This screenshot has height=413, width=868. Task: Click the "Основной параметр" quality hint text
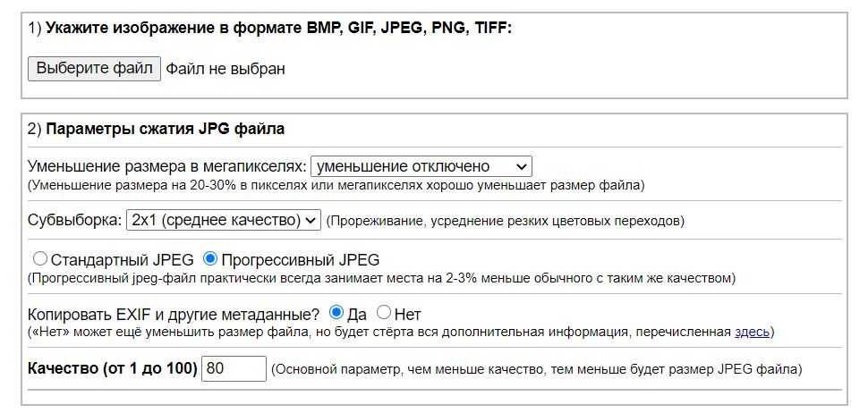click(537, 368)
